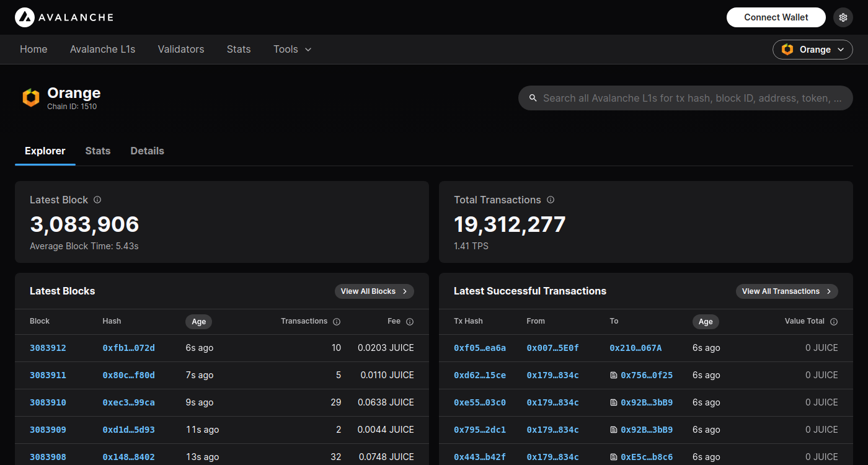Click View All Transactions button
This screenshot has width=868, height=465.
click(x=786, y=291)
